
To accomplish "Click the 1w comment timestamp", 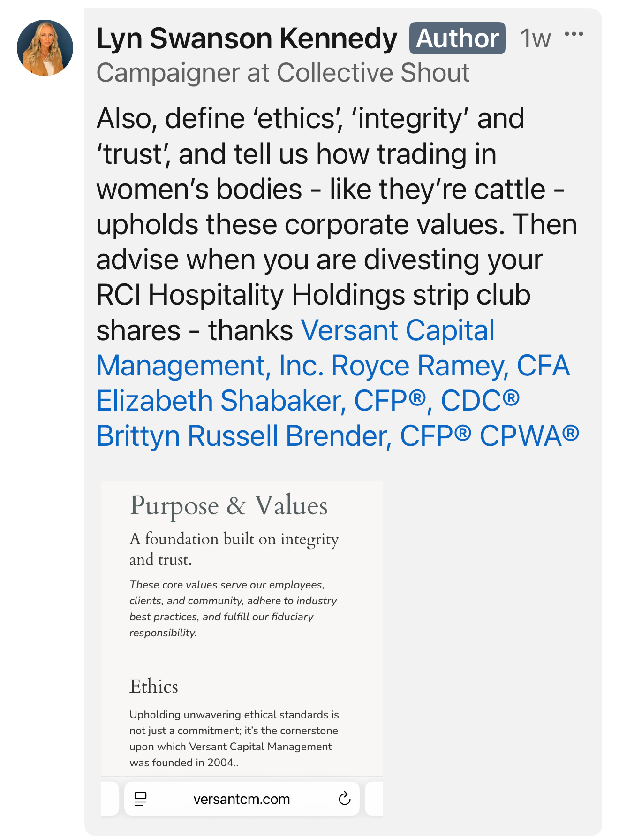I will (x=536, y=38).
